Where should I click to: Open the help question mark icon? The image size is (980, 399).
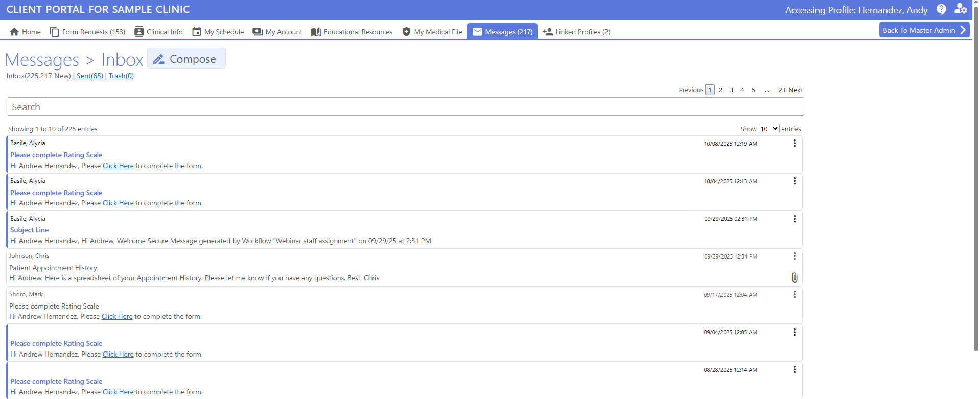(941, 9)
